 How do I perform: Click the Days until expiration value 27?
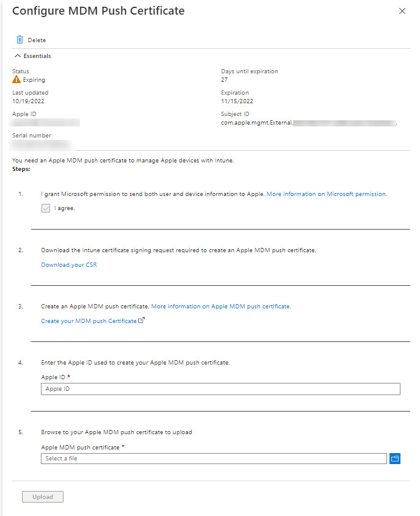[x=225, y=80]
